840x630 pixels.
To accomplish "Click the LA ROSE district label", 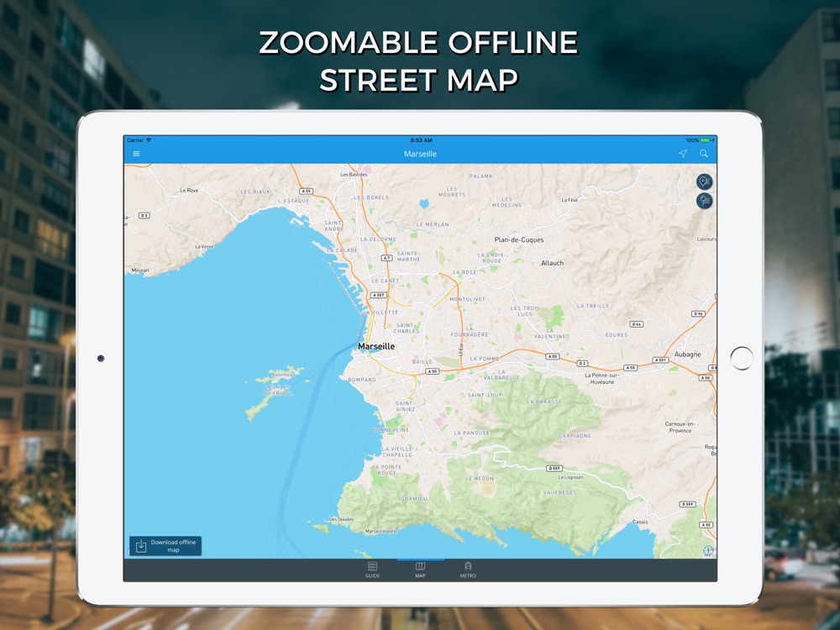I will (465, 272).
